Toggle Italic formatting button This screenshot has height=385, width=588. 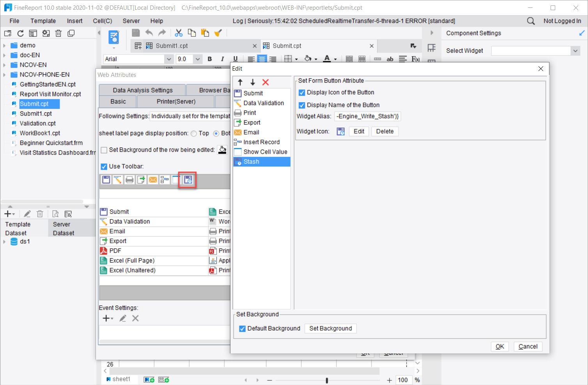(222, 59)
